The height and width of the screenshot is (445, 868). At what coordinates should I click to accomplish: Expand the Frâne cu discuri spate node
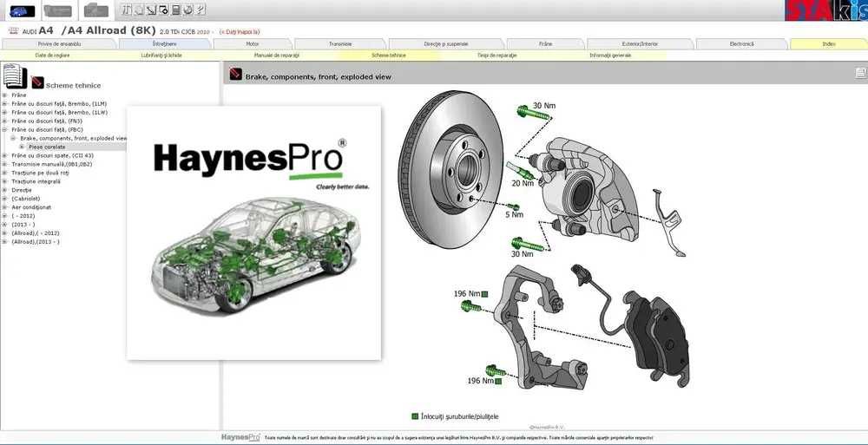(4, 155)
